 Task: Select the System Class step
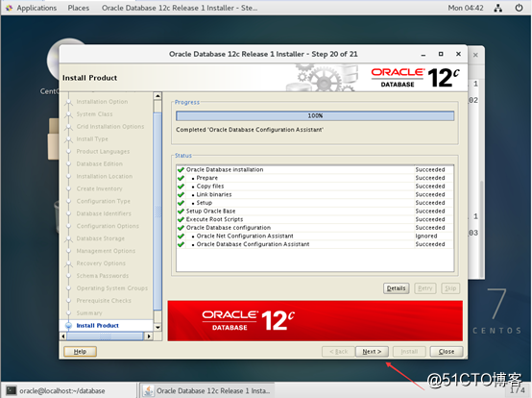point(94,114)
